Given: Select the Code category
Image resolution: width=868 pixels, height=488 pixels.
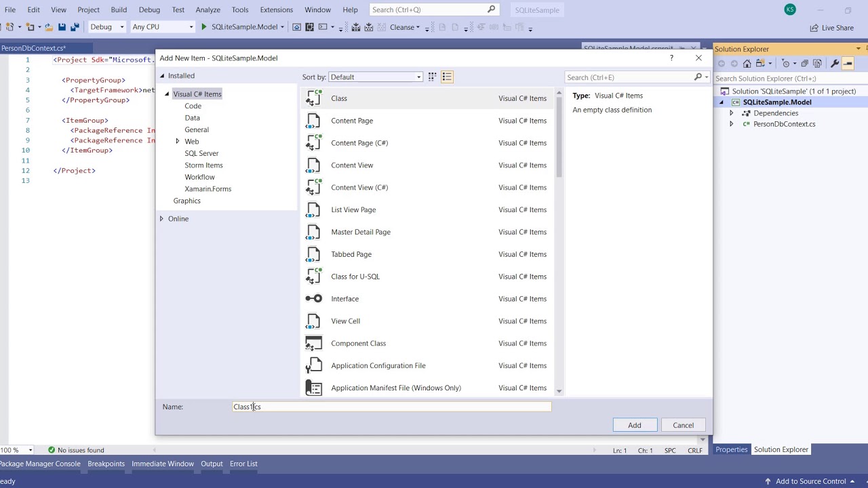Looking at the screenshot, I should tap(193, 106).
